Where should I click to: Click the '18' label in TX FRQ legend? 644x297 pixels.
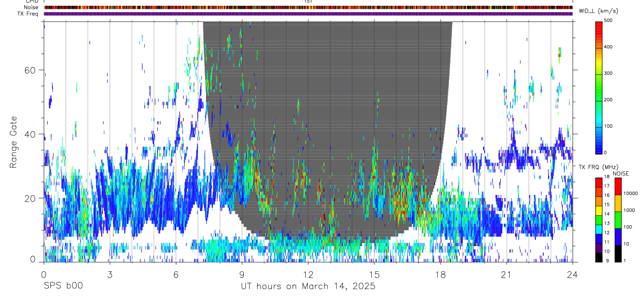tap(607, 177)
